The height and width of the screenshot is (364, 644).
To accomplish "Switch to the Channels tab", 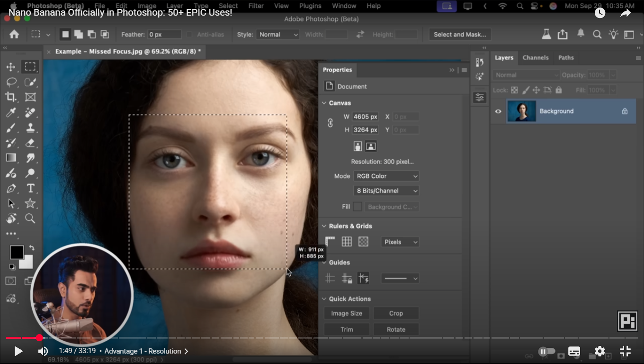I will pyautogui.click(x=535, y=58).
